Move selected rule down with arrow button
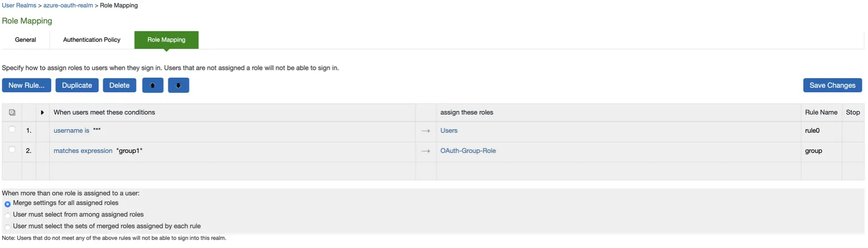Viewport: 868px width, 248px height. (x=179, y=85)
